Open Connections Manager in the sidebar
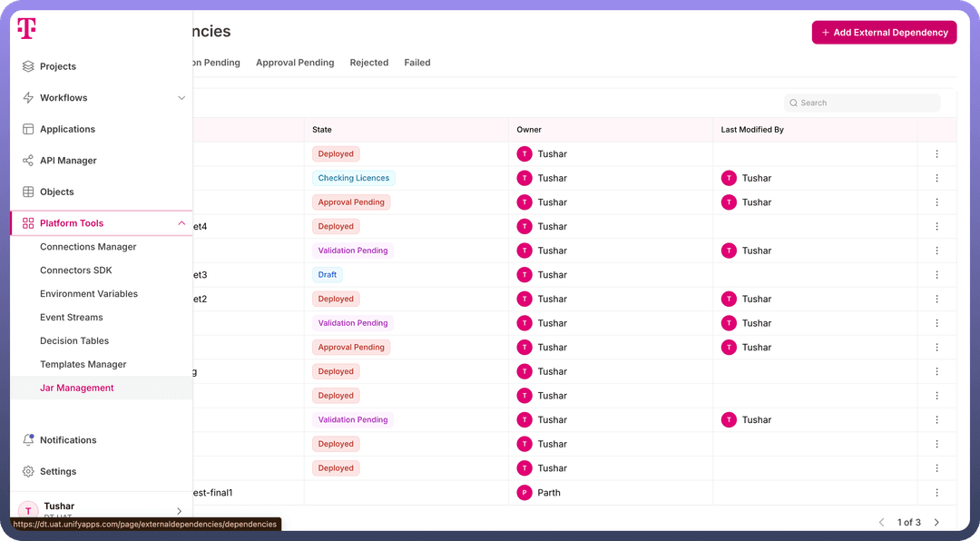Screen dimensions: 980x541 (x=88, y=247)
